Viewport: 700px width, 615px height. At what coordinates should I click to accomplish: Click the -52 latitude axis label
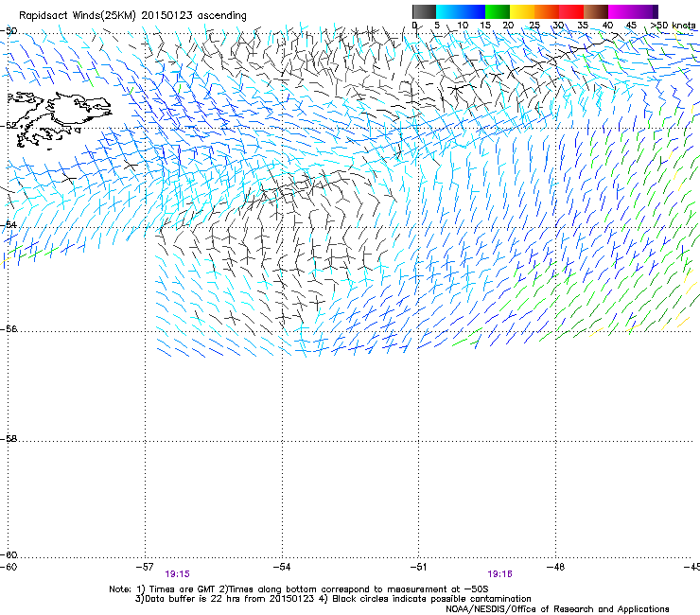9,126
